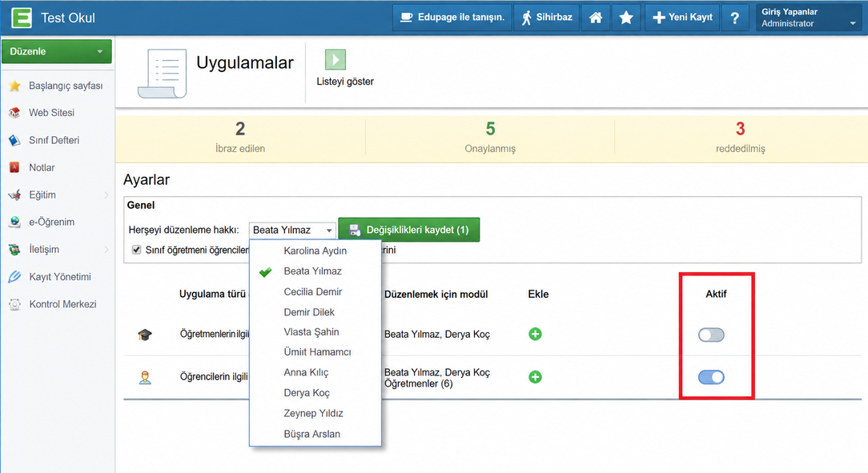The image size is (868, 473).
Task: Click Değişiklikleri kaydet (1) button
Action: point(408,230)
